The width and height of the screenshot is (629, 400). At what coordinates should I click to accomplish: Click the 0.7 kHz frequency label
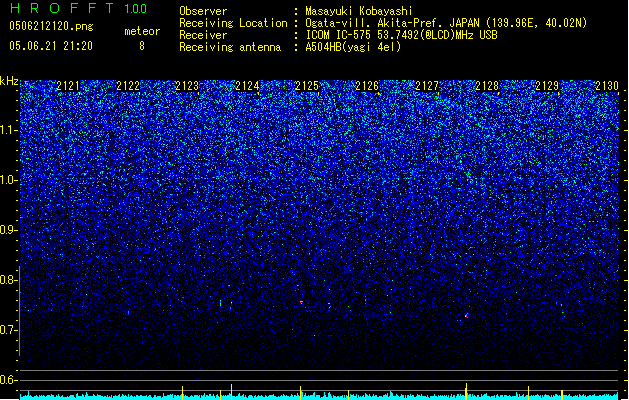coord(9,330)
